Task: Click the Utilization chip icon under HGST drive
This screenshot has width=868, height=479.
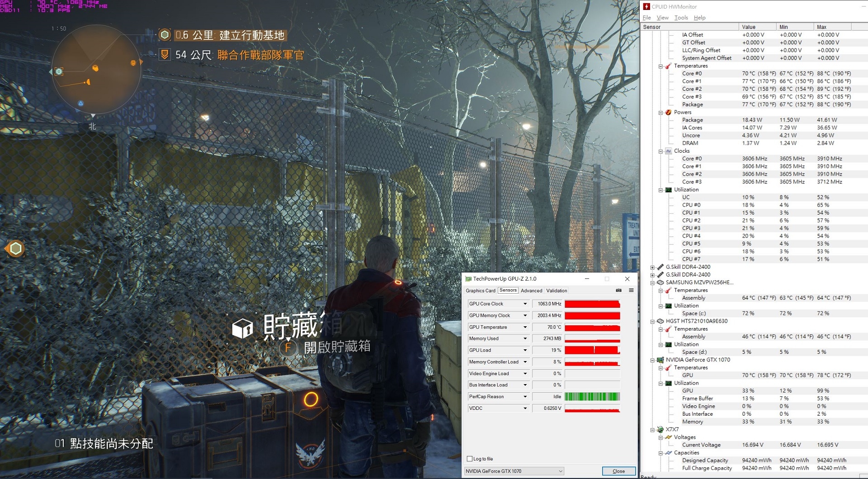Action: pos(668,344)
